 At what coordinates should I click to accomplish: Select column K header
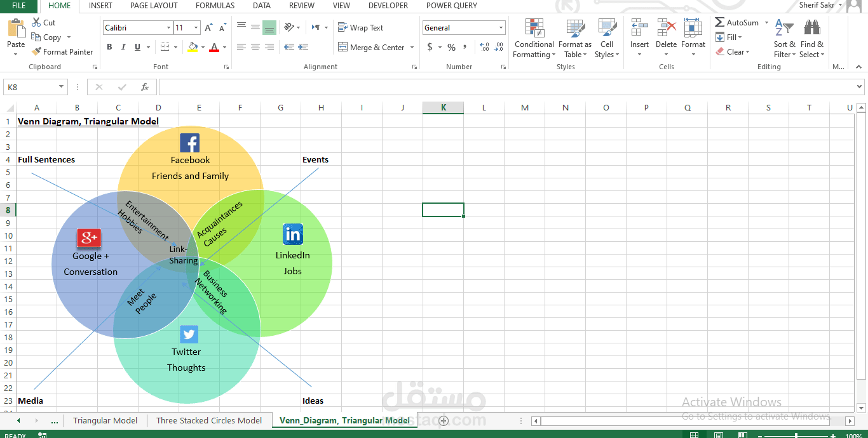pyautogui.click(x=443, y=108)
